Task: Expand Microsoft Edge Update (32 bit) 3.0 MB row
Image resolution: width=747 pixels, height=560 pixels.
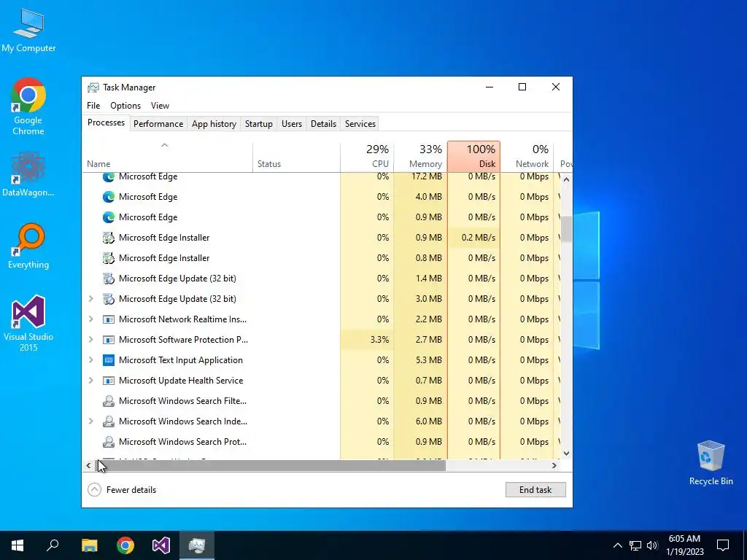Action: coord(91,298)
